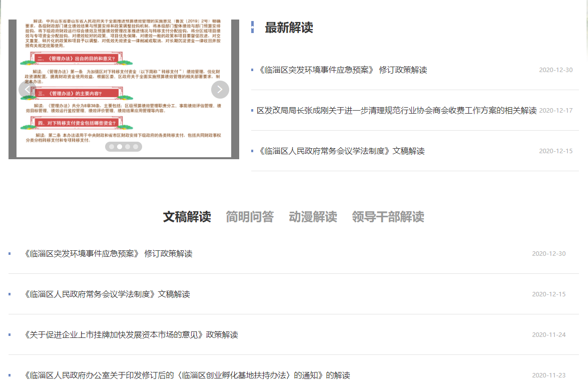Click the 最新解读 section heading
The image size is (588, 390).
tap(289, 28)
